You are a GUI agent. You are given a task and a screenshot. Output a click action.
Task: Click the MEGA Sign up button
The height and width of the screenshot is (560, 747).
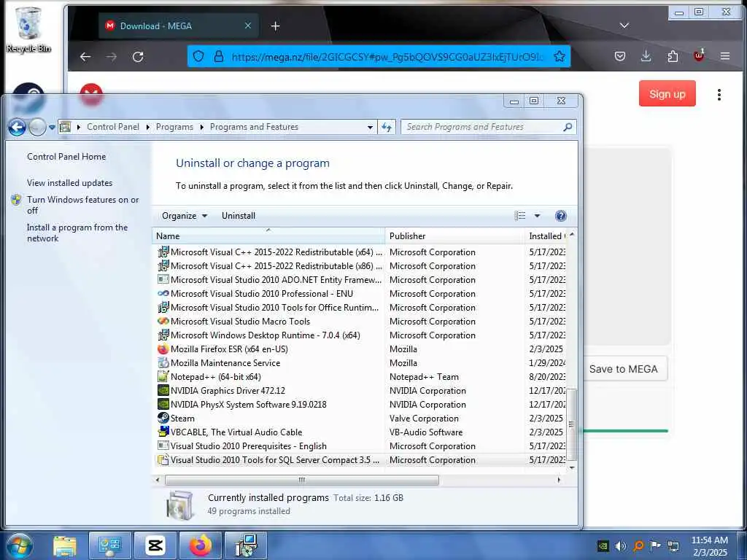[667, 94]
